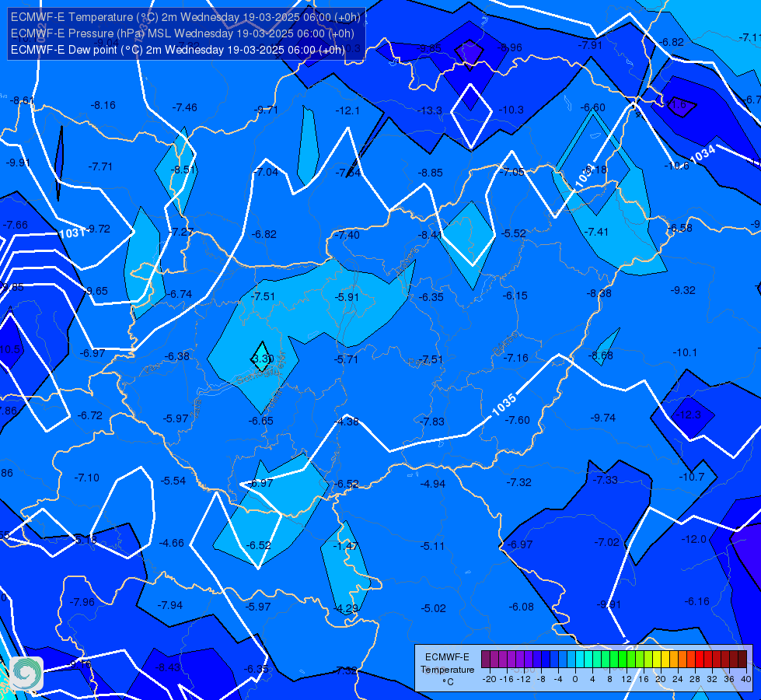This screenshot has width=761, height=700.
Task: Click the -9.71 temperature value
Action: pos(267,110)
